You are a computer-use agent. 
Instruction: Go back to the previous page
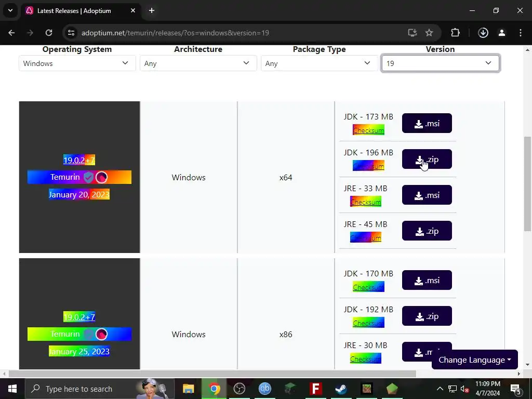[x=11, y=33]
